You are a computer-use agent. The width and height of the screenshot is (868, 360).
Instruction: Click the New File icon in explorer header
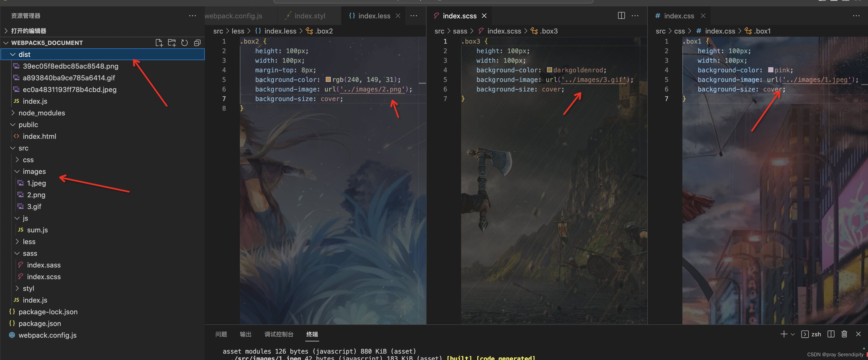(159, 43)
